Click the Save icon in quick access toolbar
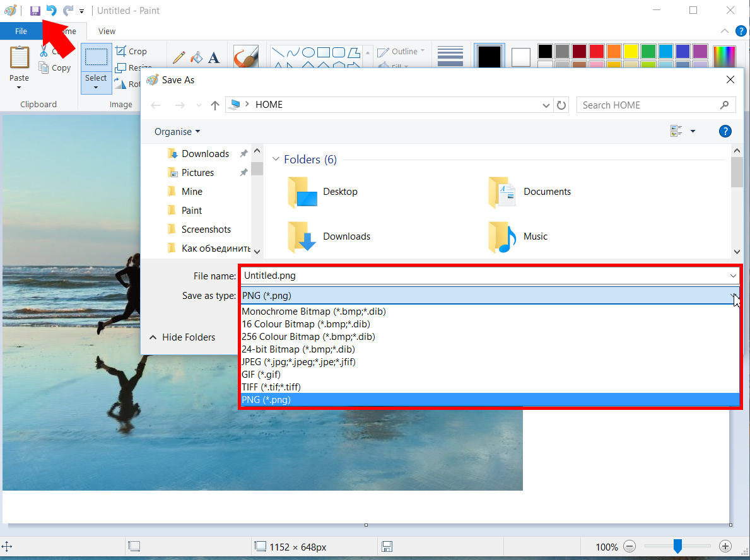This screenshot has width=750, height=560. 35,11
